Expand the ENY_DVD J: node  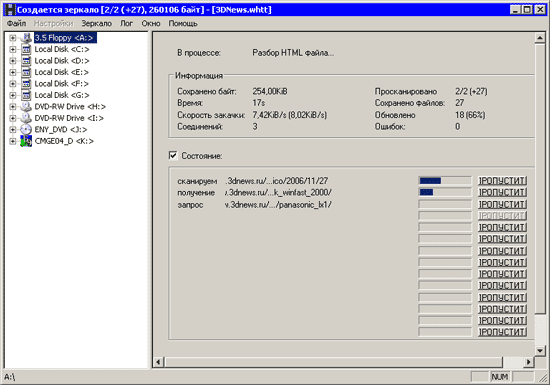13,129
